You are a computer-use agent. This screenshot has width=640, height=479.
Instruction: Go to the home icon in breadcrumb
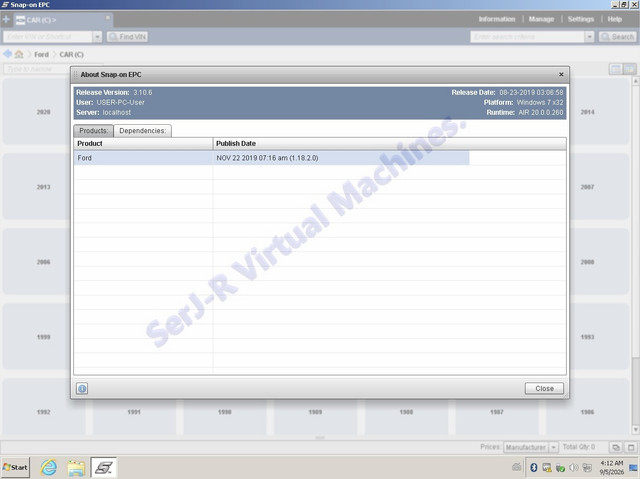coord(19,54)
